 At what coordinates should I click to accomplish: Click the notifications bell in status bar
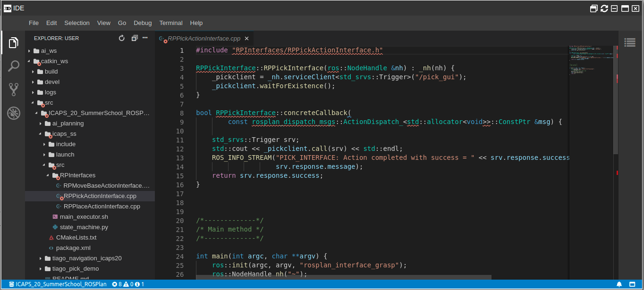point(619,284)
